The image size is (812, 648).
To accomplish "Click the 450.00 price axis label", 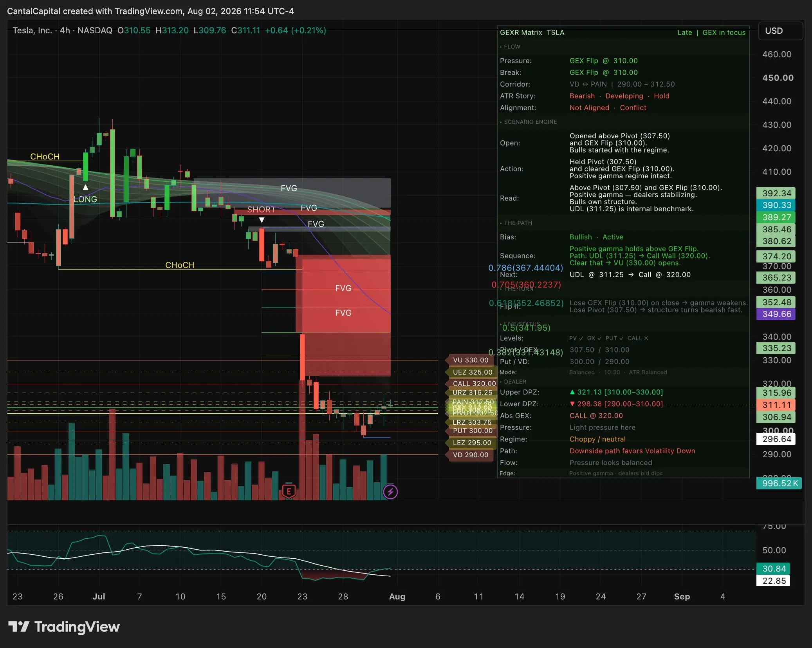I will pos(778,78).
